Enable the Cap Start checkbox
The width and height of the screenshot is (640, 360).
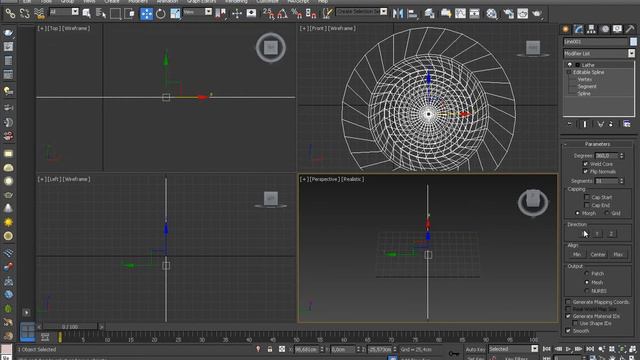(587, 197)
